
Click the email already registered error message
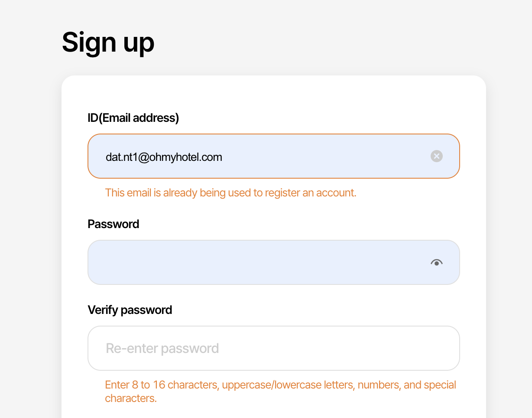(x=230, y=193)
